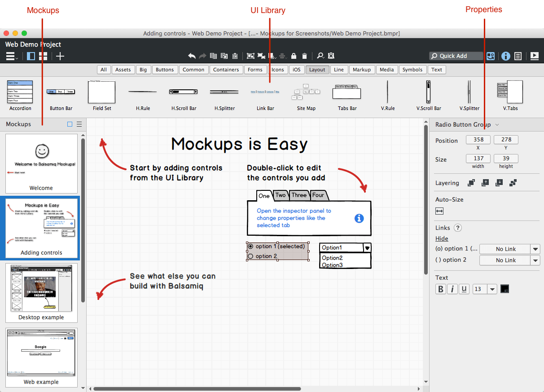Open the font size 13 dropdown
This screenshot has height=392, width=544.
pyautogui.click(x=492, y=289)
